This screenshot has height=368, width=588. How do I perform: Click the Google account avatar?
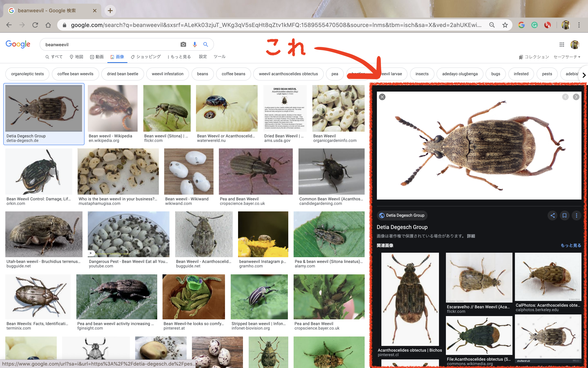[575, 45]
